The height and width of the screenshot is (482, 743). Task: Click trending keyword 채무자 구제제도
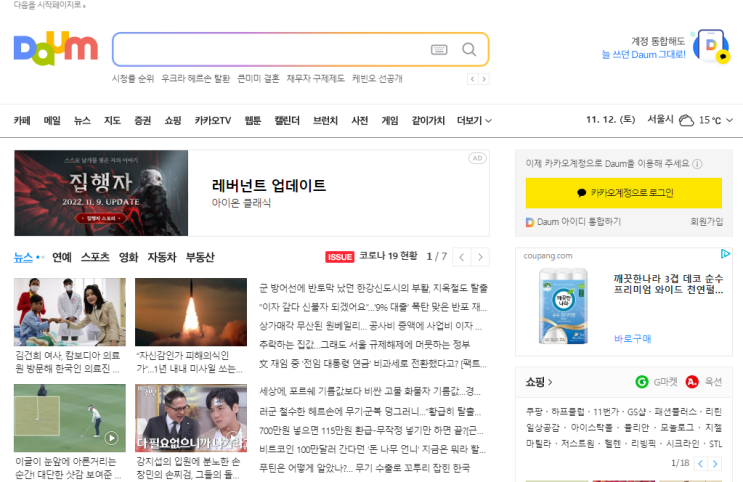click(x=316, y=79)
